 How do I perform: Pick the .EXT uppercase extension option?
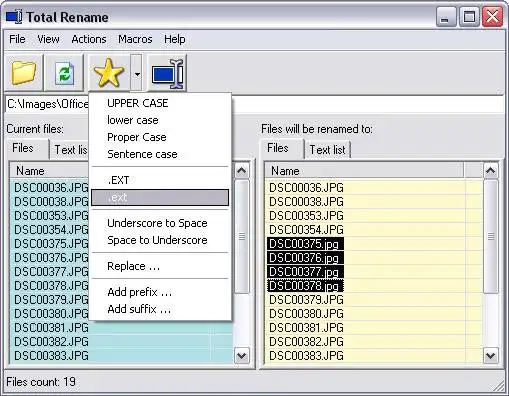pos(160,180)
